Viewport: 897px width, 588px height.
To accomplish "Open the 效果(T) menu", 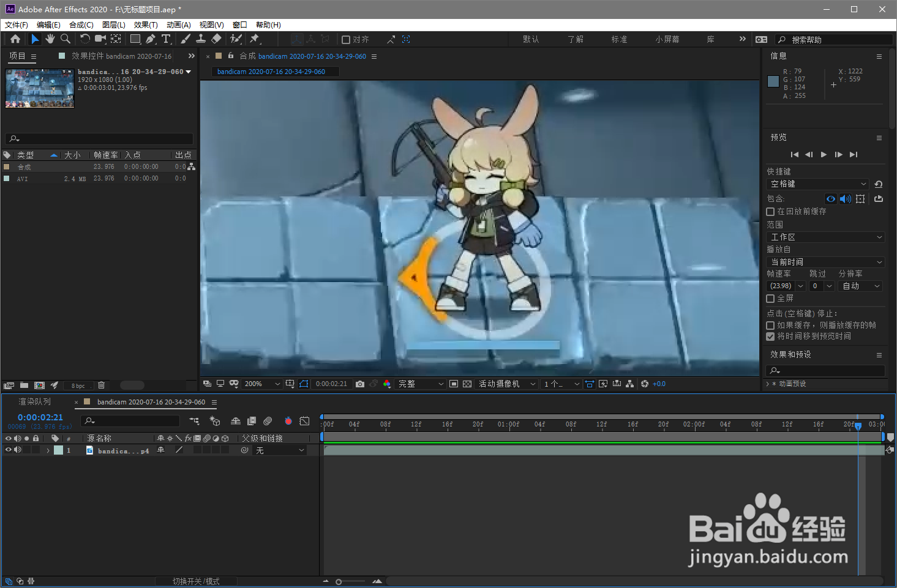I will (x=146, y=25).
